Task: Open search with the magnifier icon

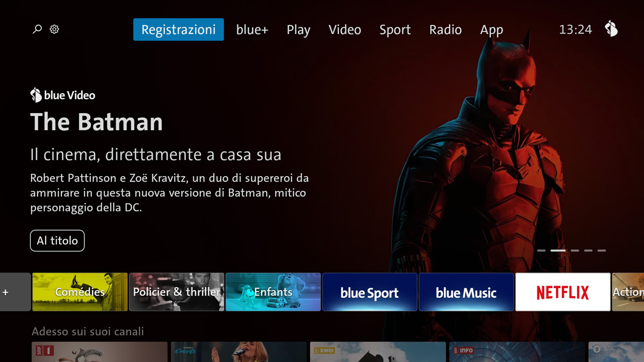Action: (37, 29)
